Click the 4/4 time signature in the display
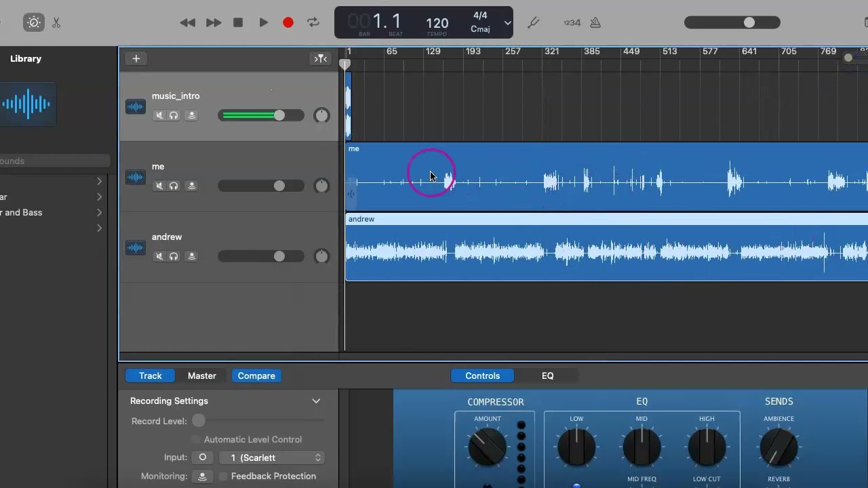Viewport: 868px width, 488px height. point(480,15)
